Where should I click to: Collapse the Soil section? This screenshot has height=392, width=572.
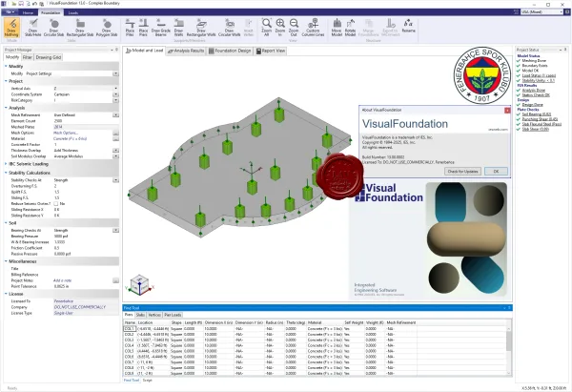click(6, 223)
